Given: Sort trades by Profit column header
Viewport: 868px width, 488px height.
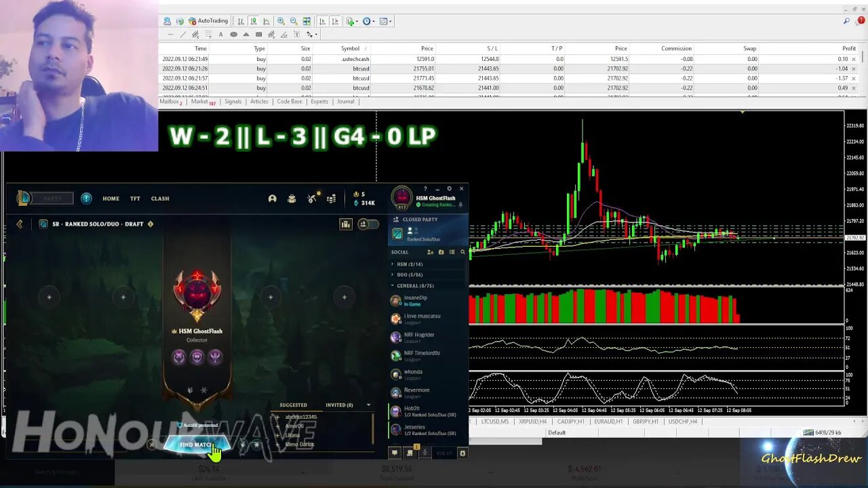Looking at the screenshot, I should pos(848,49).
